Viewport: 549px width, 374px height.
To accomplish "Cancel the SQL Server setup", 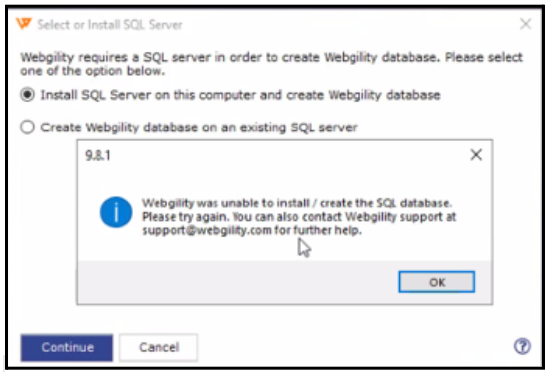I will click(159, 347).
